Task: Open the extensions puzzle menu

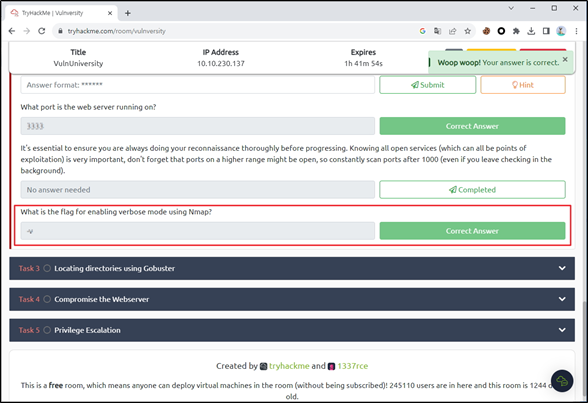Action: tap(516, 31)
